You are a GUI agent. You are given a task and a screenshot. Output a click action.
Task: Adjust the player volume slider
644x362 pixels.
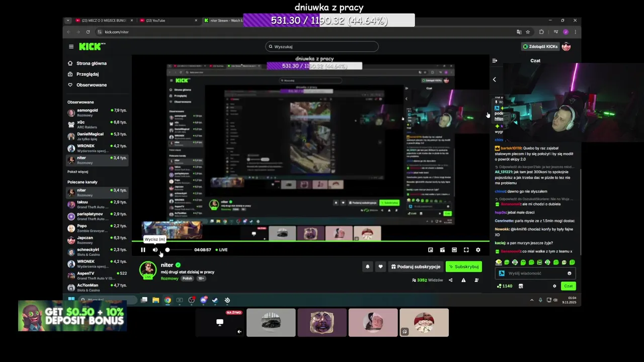[179, 250]
